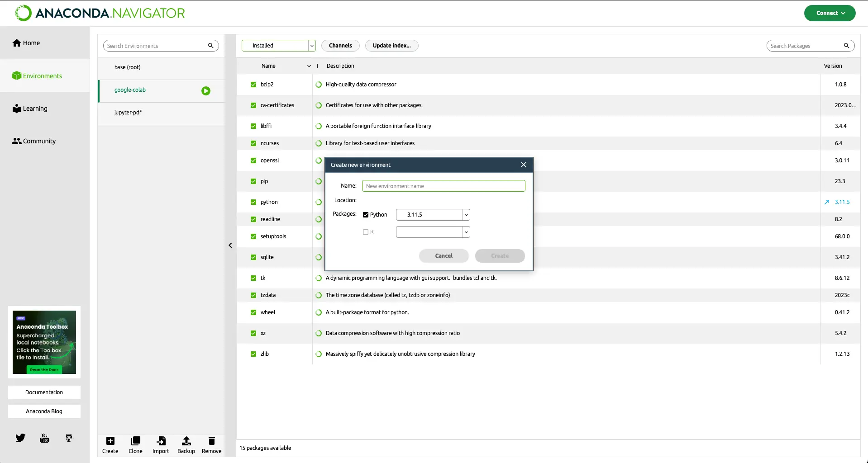Toggle the ca-certificates package checkbox
868x463 pixels.
253,105
